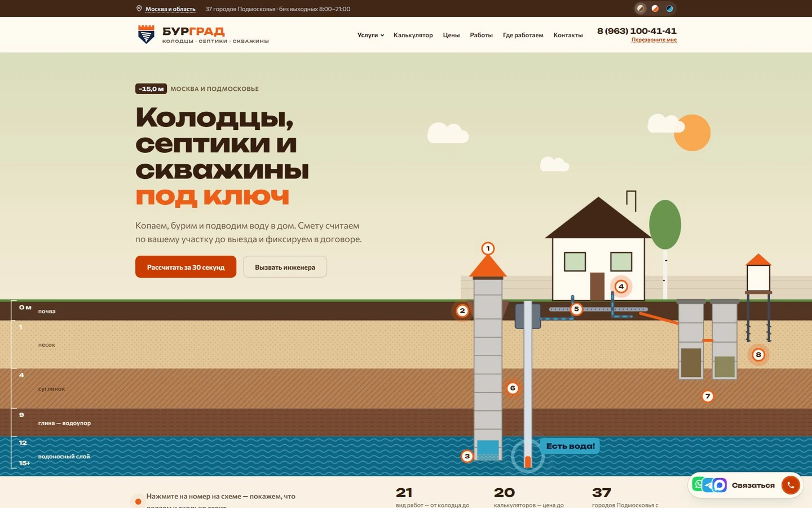Click the Москва и область region link
Image resolution: width=812 pixels, height=508 pixels.
(x=170, y=9)
